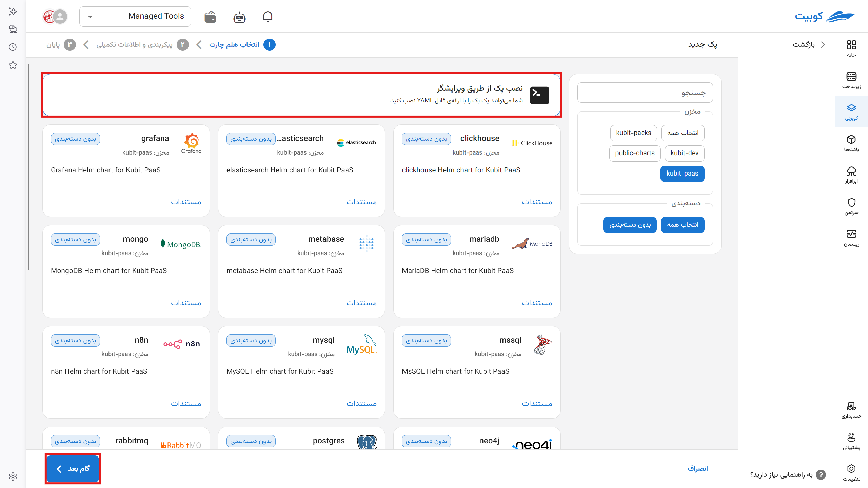
Task: Click the جستجو search field
Action: [x=645, y=93]
